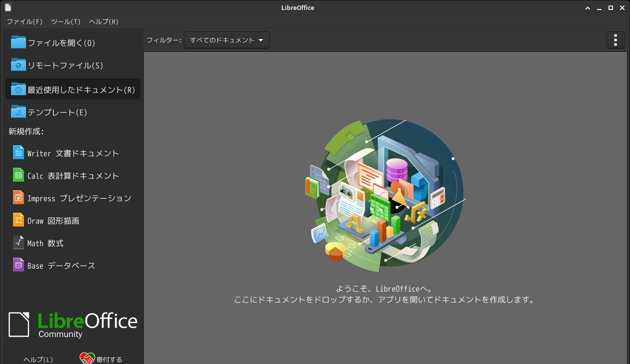Click the Writer document icon
Viewport: 630px width, 364px height.
18,153
